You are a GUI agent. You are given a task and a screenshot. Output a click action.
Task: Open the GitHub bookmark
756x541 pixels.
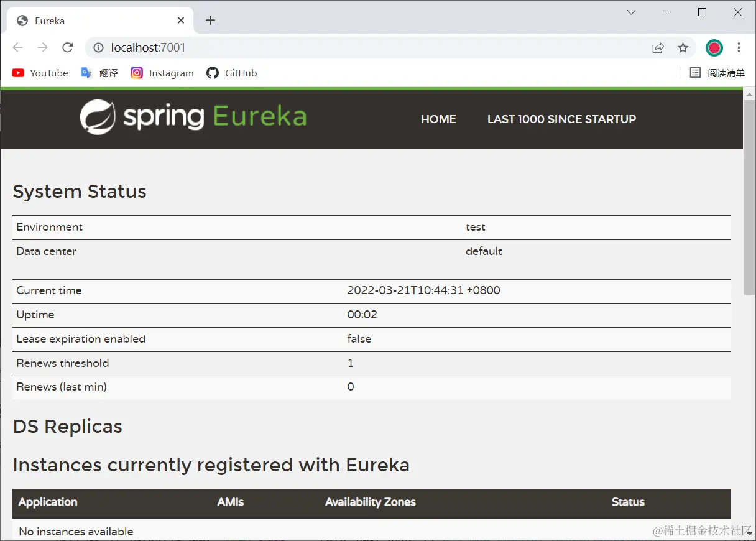click(x=232, y=73)
